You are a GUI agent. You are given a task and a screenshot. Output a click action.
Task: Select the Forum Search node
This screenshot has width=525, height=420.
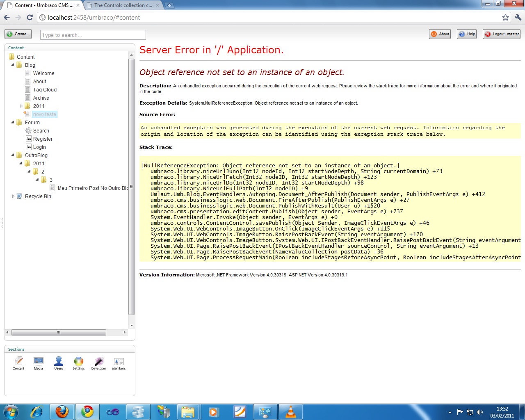pyautogui.click(x=41, y=130)
